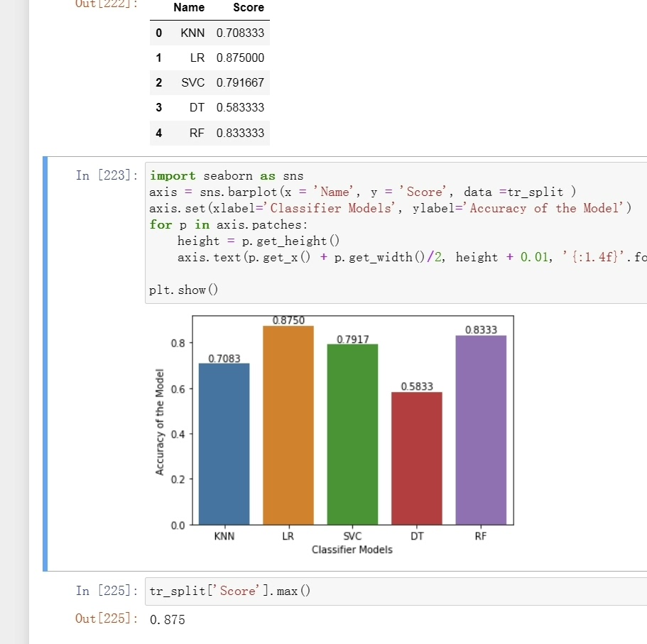Click the blue selected-cell indicator bar
Viewport: 647px width, 644px height.
[x=45, y=364]
